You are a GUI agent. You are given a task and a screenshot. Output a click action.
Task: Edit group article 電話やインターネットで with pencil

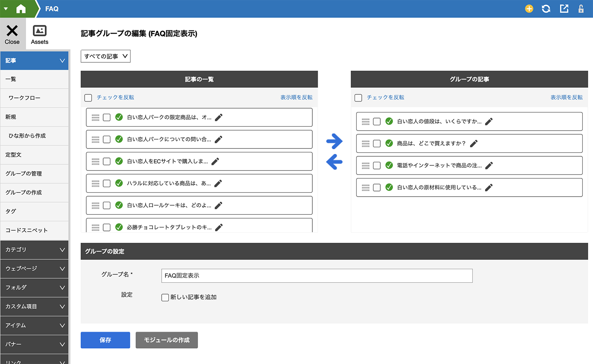(489, 165)
